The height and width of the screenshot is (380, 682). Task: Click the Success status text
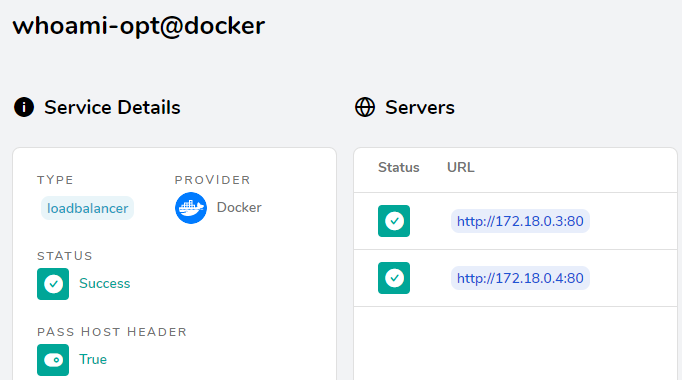(x=105, y=283)
